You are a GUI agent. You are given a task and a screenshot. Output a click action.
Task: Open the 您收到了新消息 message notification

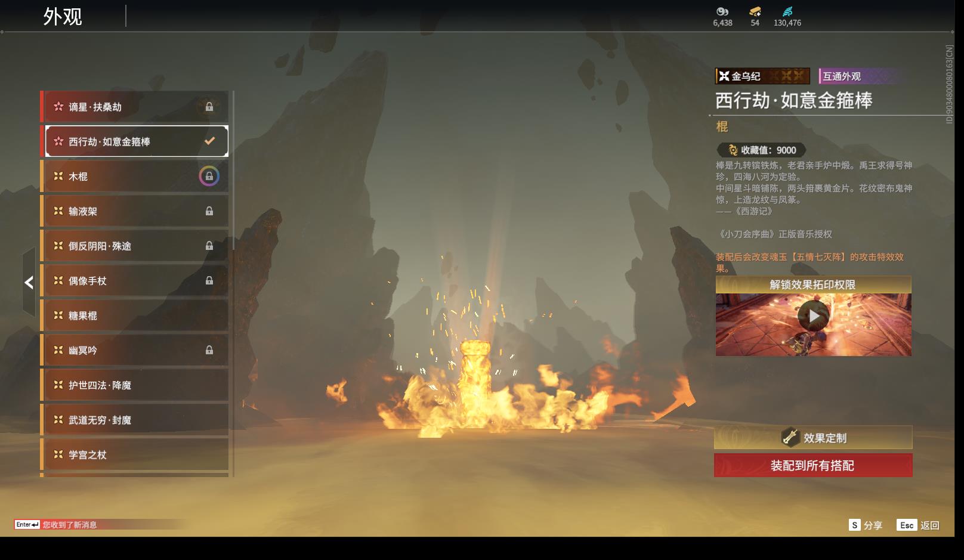click(70, 525)
